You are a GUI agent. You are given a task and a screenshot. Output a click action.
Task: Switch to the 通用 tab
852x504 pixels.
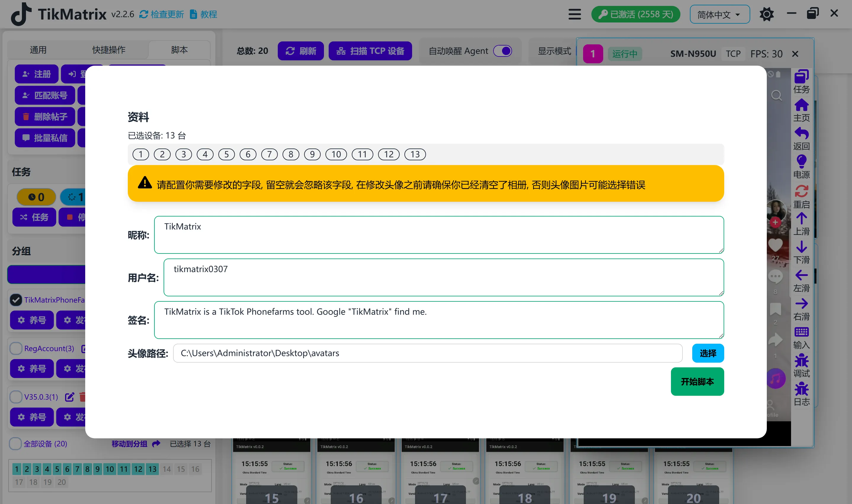click(x=38, y=50)
